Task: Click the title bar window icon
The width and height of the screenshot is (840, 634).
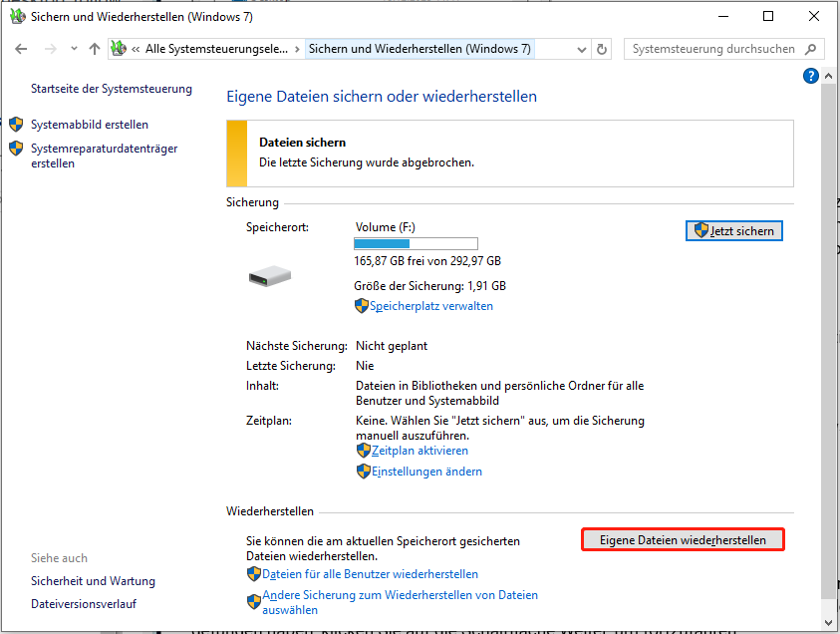Action: [x=18, y=17]
